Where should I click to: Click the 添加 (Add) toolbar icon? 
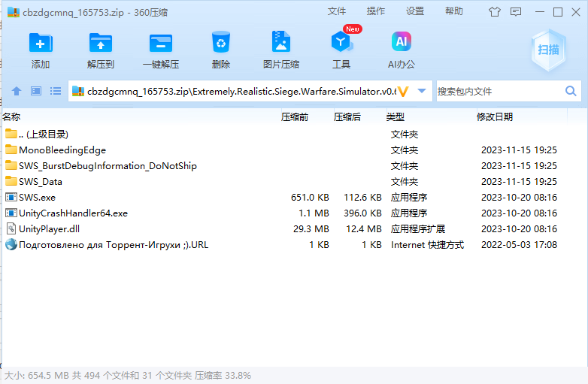[41, 43]
